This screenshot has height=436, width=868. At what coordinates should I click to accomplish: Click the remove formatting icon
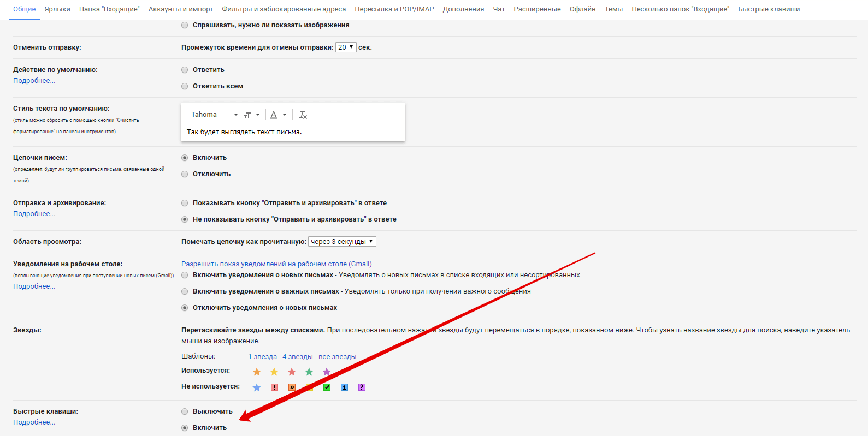(303, 115)
